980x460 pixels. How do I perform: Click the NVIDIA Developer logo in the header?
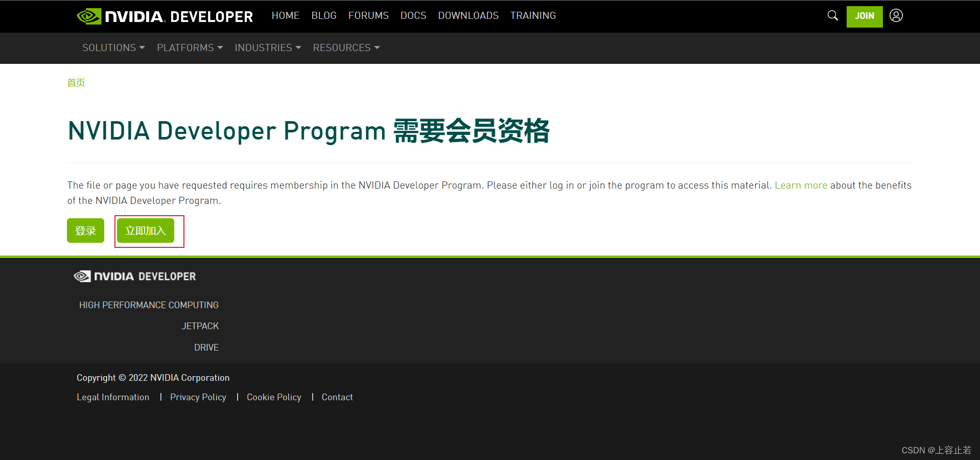[164, 16]
